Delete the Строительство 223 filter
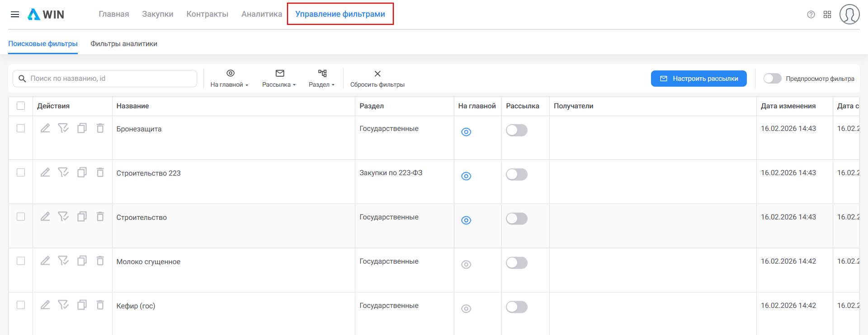 [100, 172]
